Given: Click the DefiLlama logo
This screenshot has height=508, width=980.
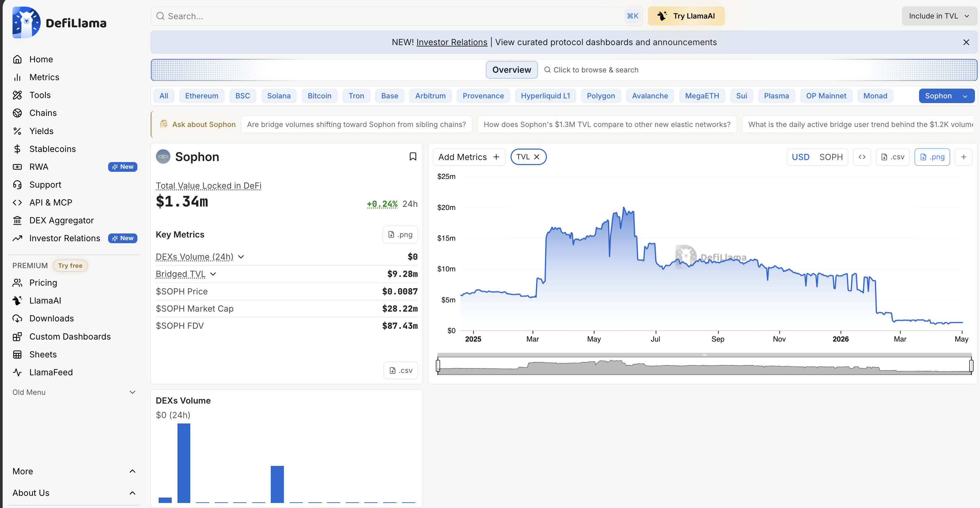Looking at the screenshot, I should pos(59,23).
